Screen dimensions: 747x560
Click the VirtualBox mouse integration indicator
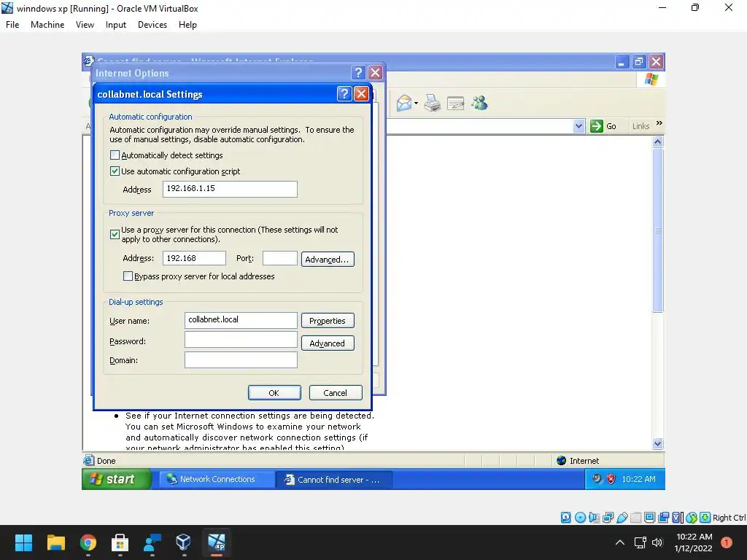[x=692, y=518]
